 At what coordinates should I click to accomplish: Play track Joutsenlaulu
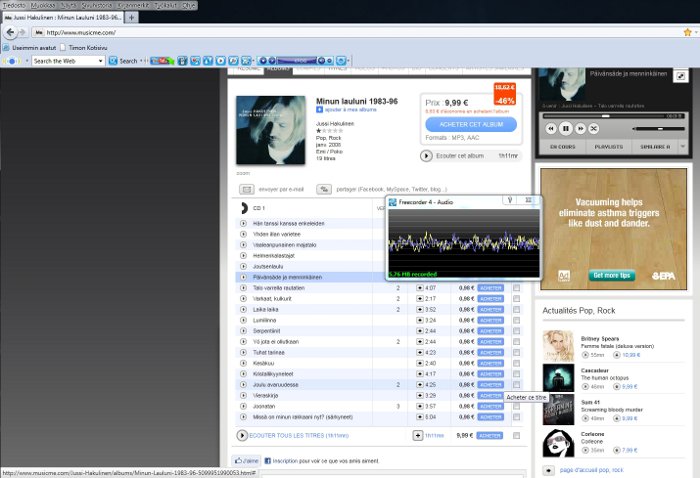point(243,266)
